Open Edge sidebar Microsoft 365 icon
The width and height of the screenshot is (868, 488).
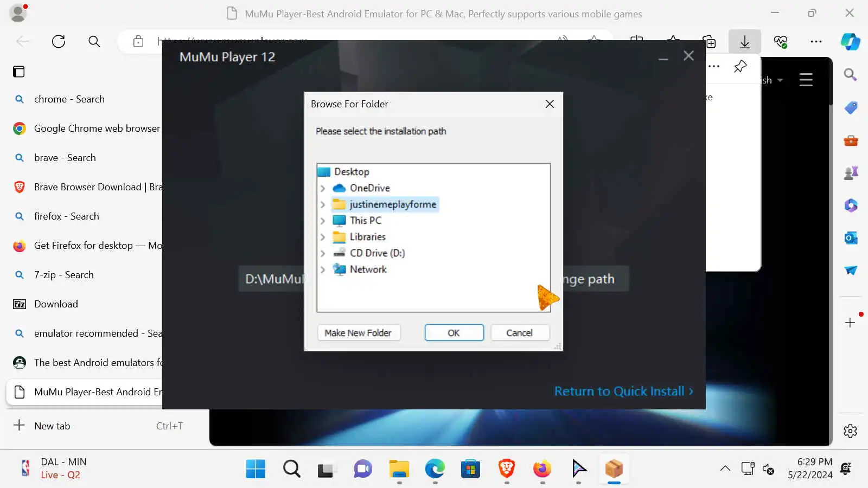(x=851, y=206)
